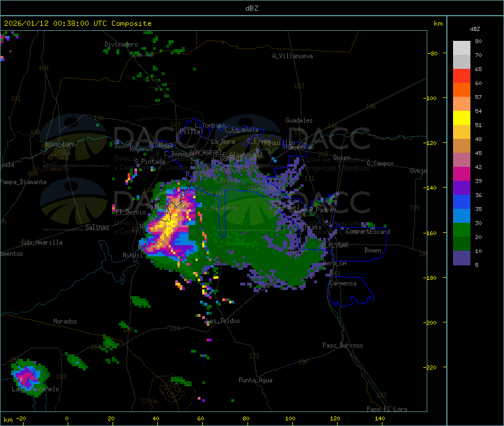
Task: Select the bright green 20-30 dBZ swatch
Action: point(461,230)
